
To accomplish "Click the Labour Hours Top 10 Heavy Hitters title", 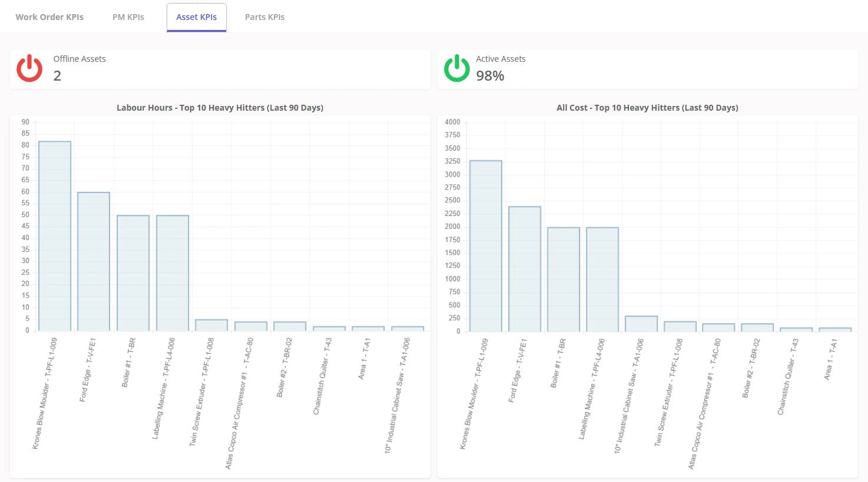I will (x=220, y=108).
